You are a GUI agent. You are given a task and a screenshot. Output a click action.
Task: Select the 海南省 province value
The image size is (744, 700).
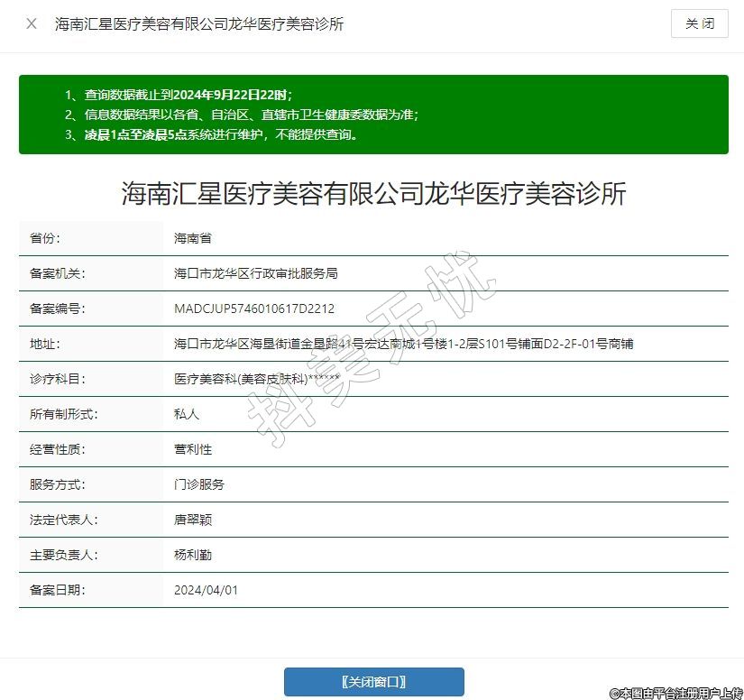click(x=192, y=238)
